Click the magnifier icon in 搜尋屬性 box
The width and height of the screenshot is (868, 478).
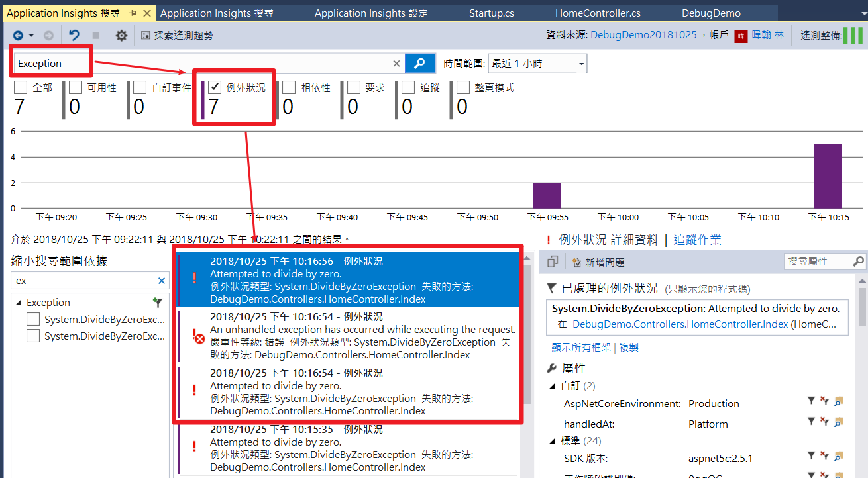point(858,262)
